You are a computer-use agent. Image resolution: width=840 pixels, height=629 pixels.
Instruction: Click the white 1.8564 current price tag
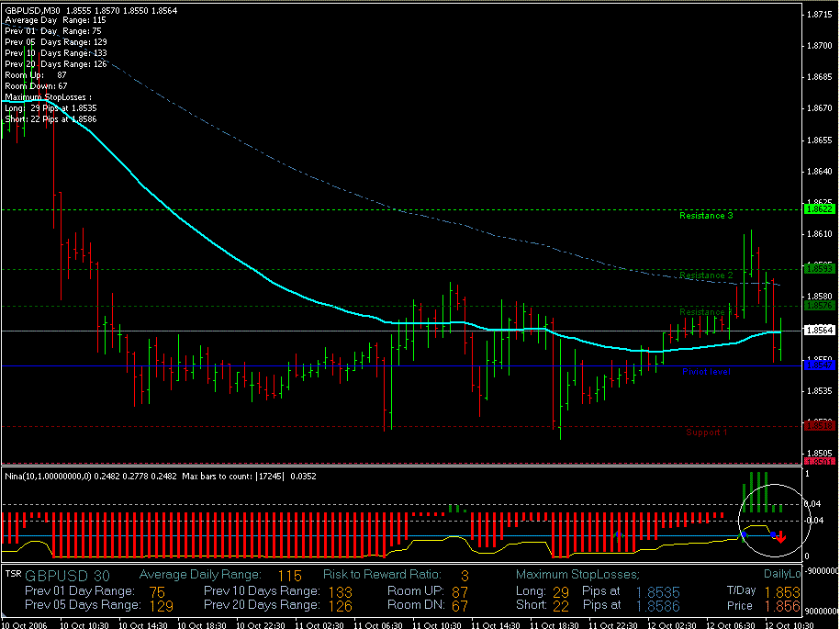tap(818, 330)
